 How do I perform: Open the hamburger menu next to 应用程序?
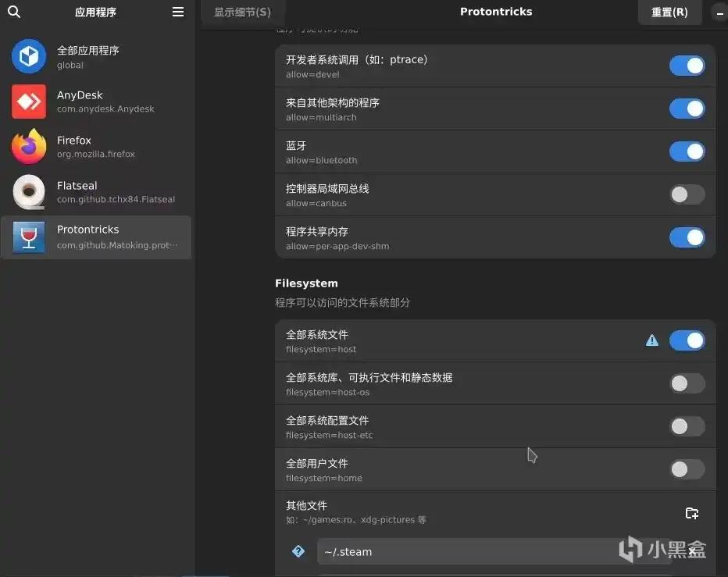178,12
